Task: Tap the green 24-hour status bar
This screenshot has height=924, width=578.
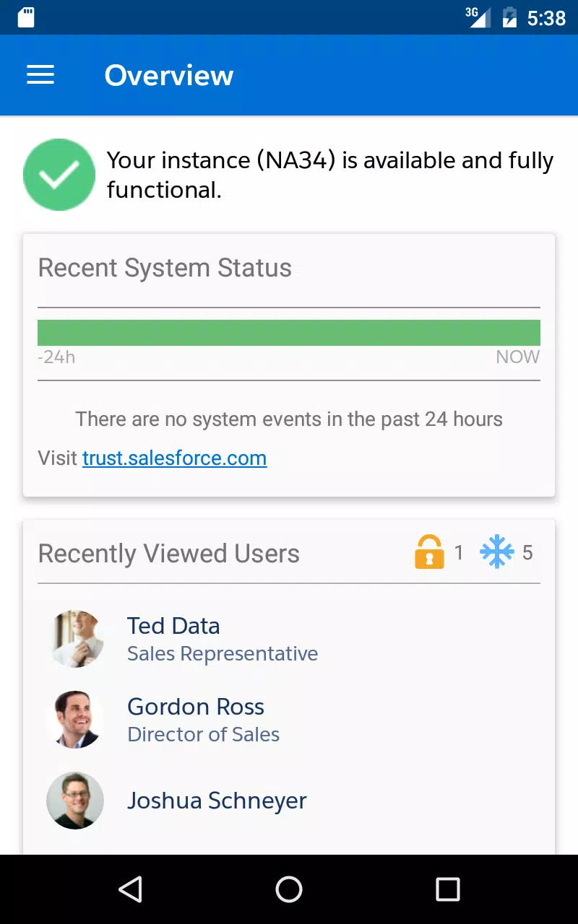Action: pyautogui.click(x=289, y=333)
